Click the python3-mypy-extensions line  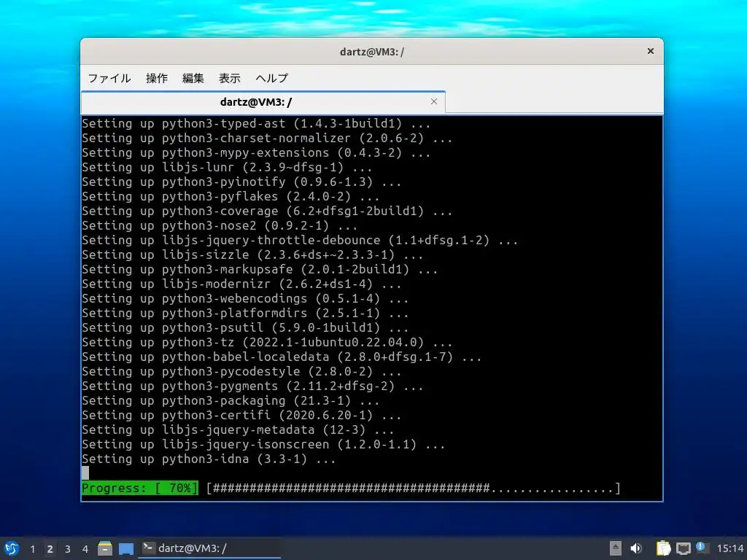click(256, 153)
